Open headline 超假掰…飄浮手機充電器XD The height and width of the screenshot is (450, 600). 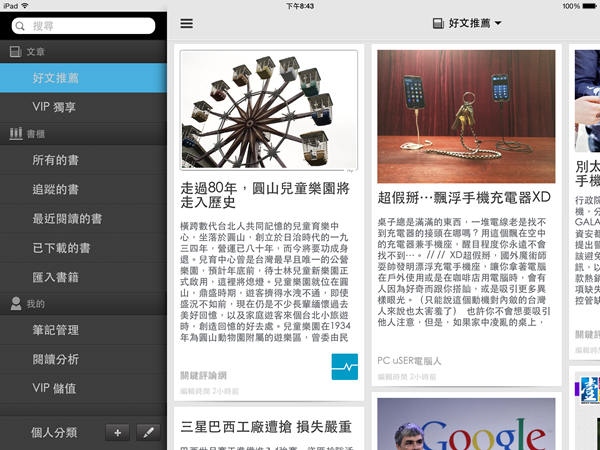pos(464,197)
